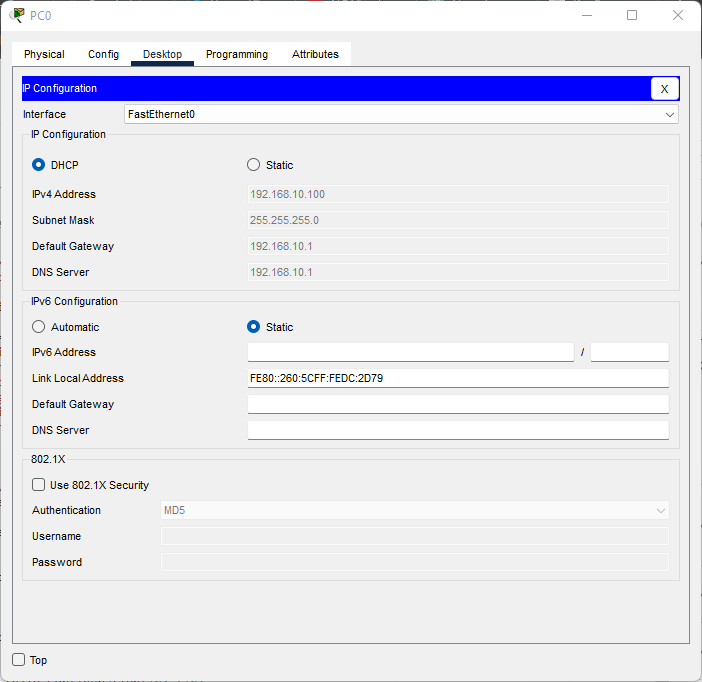Close the IP Configuration panel with X
Viewport: 702px width, 682px height.
(664, 89)
